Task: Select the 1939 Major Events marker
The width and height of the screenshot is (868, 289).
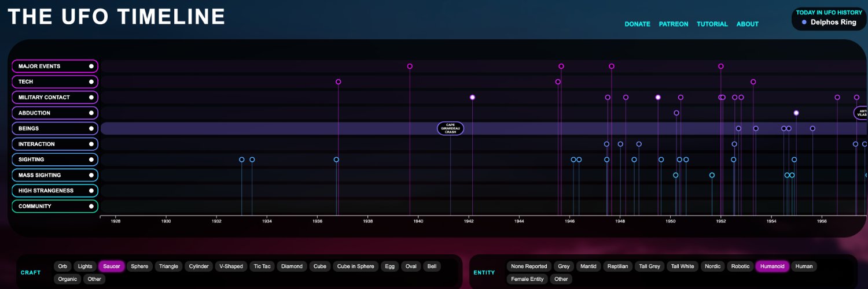Action: tap(410, 66)
